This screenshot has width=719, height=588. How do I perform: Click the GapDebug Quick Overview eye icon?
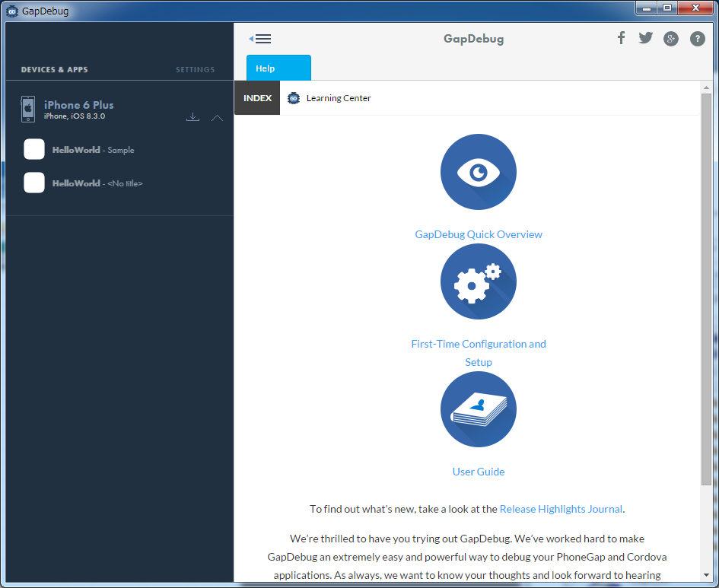click(x=478, y=172)
